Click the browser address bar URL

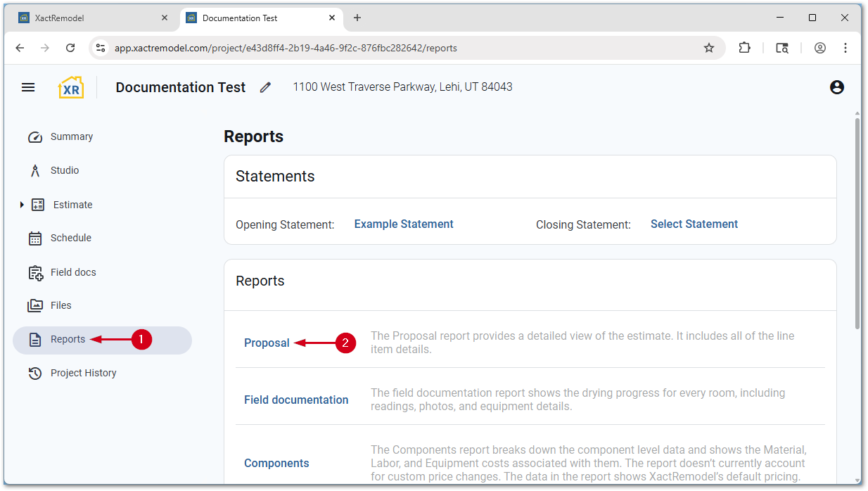point(286,48)
